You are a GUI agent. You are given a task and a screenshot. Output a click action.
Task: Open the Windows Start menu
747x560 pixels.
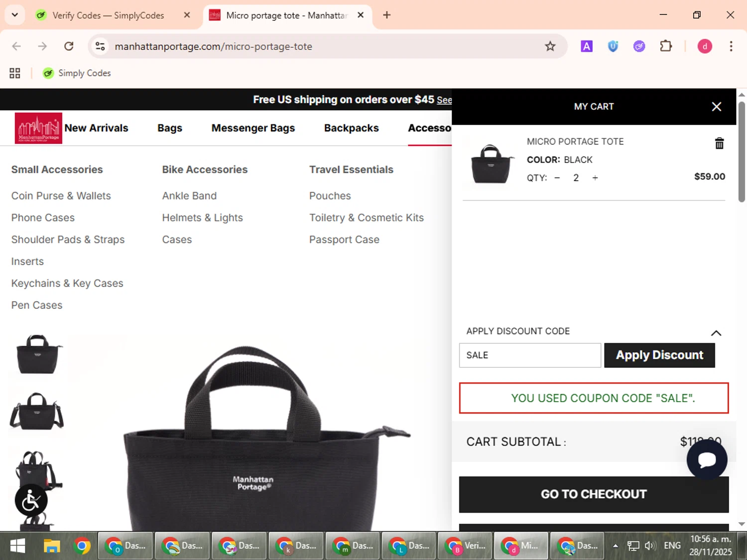point(18,546)
